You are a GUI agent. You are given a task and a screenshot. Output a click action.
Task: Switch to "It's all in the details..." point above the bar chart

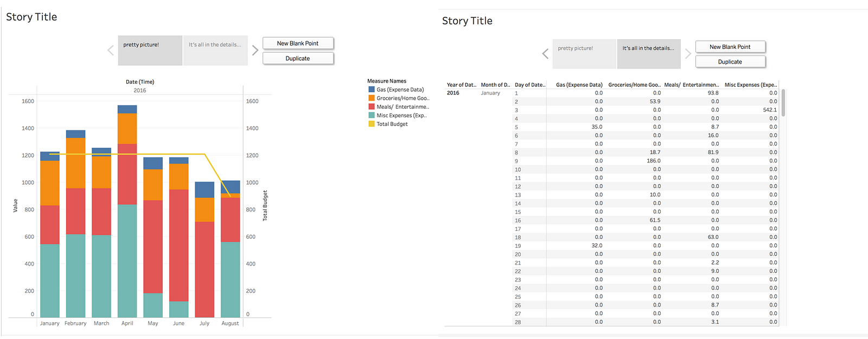[215, 51]
